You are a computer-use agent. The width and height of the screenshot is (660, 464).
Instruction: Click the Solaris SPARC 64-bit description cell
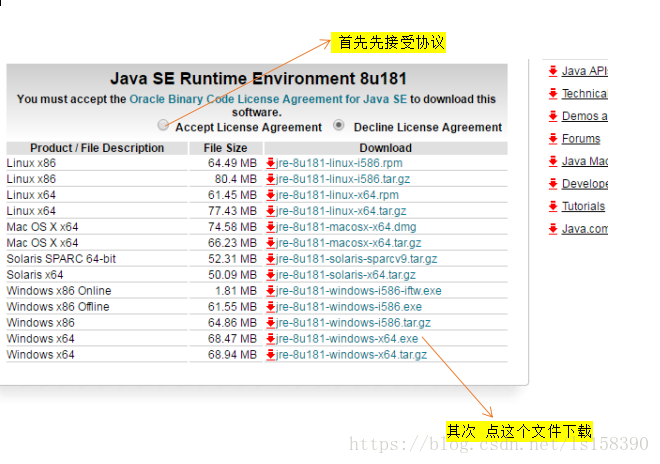pos(97,259)
